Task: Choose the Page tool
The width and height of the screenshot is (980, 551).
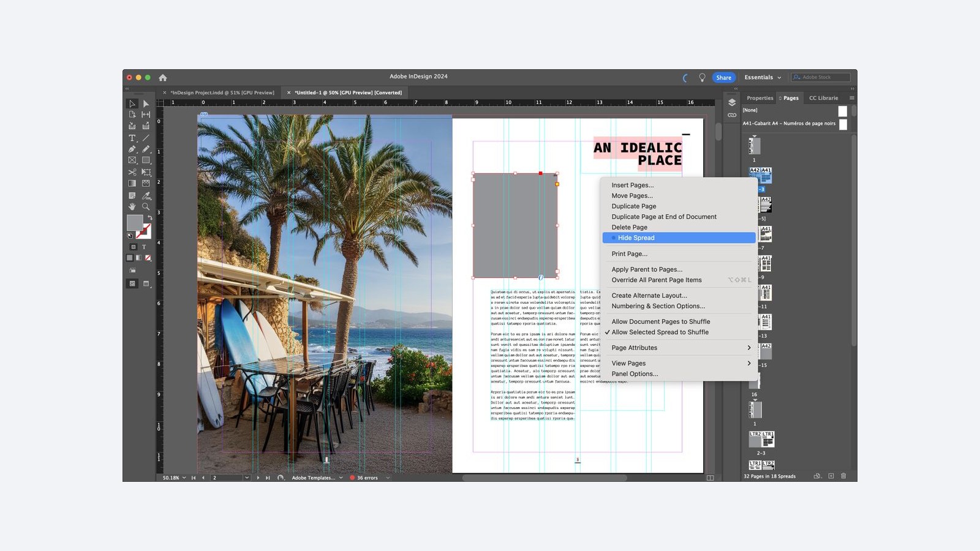Action: coord(132,114)
